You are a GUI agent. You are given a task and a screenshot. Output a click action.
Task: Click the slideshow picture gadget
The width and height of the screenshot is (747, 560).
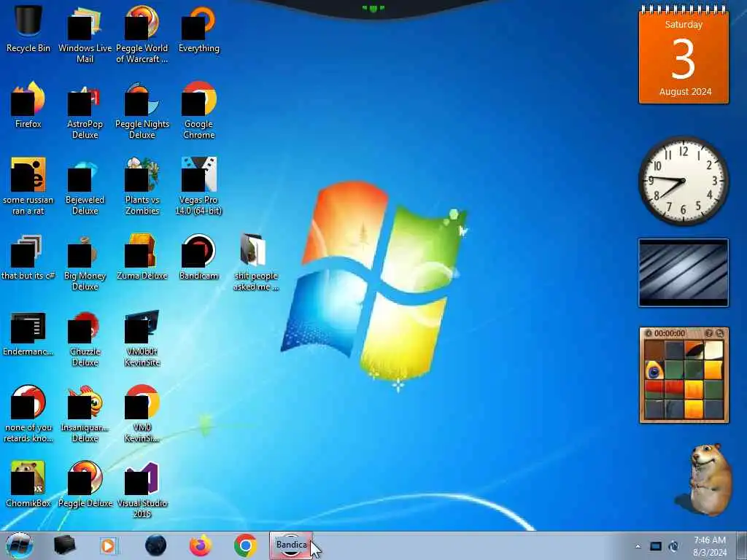click(684, 273)
